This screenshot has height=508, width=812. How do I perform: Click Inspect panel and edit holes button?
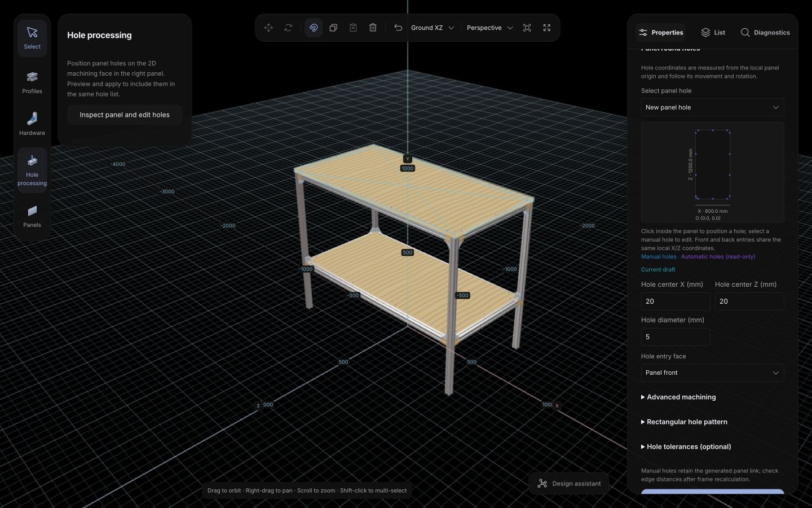(x=125, y=115)
